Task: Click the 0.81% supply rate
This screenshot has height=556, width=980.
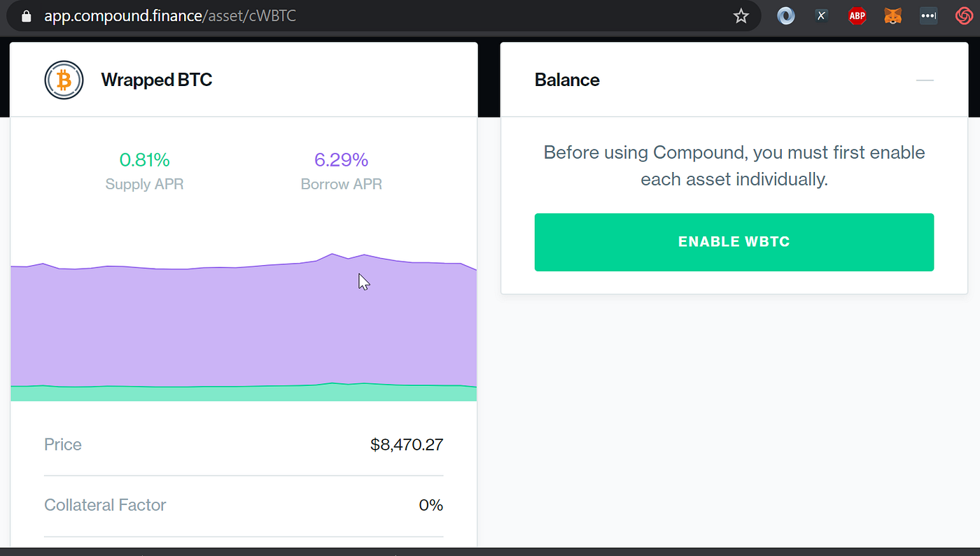Action: point(144,160)
